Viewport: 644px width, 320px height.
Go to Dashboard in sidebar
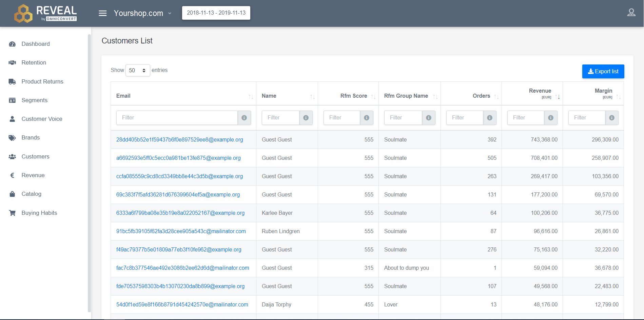(36, 44)
